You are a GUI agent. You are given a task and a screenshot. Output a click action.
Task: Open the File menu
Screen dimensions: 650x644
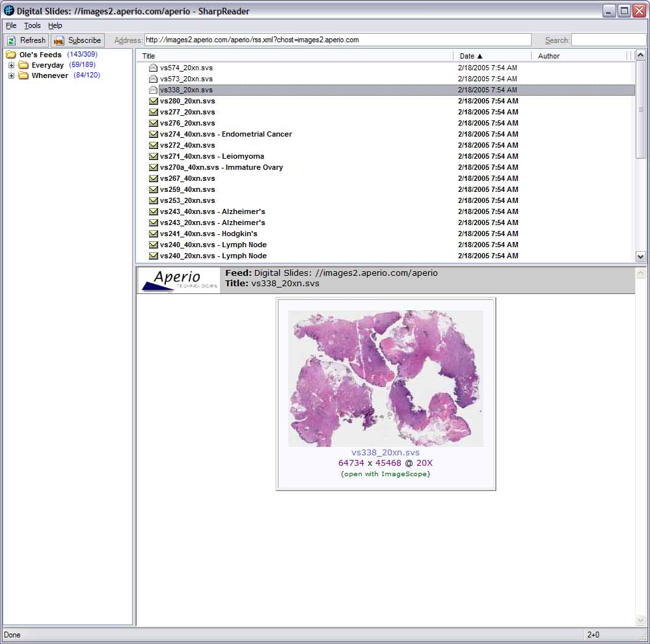pyautogui.click(x=11, y=25)
